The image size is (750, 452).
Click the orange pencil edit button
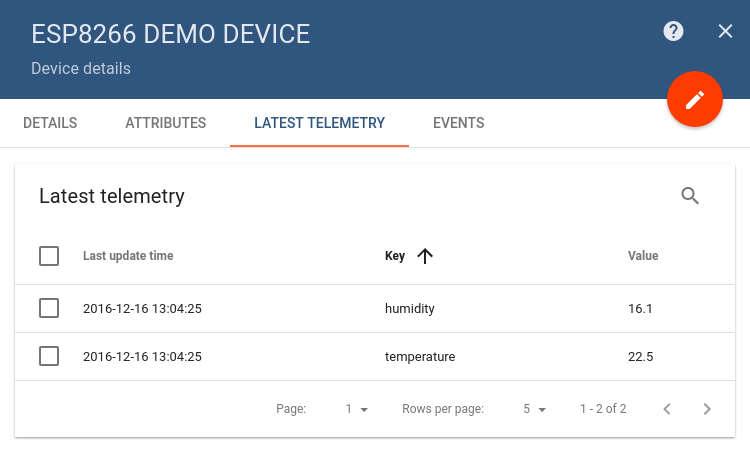click(x=695, y=99)
